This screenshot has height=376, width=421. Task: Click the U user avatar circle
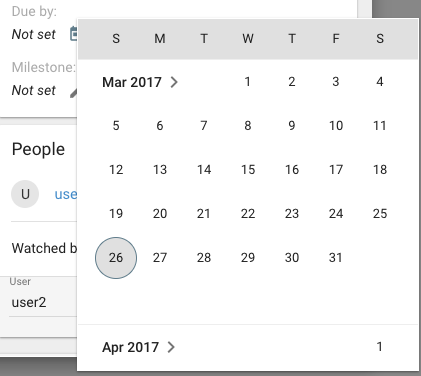coord(25,194)
